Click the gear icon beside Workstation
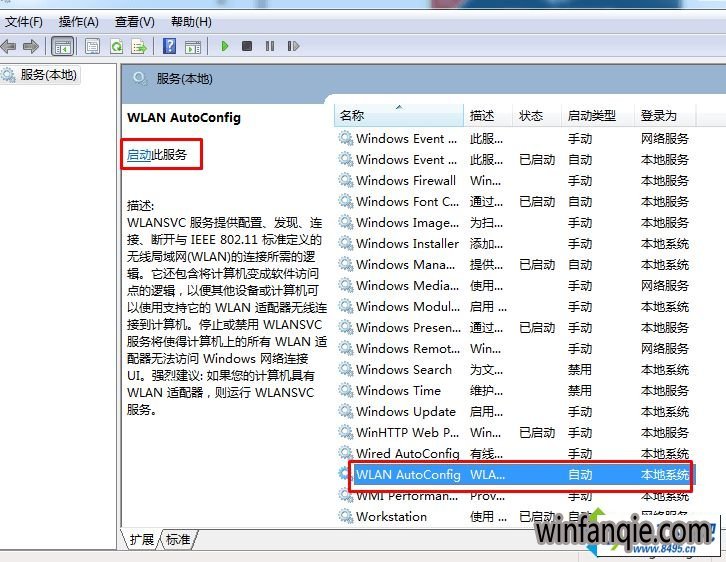Viewport: 726px width, 562px height. pyautogui.click(x=345, y=516)
